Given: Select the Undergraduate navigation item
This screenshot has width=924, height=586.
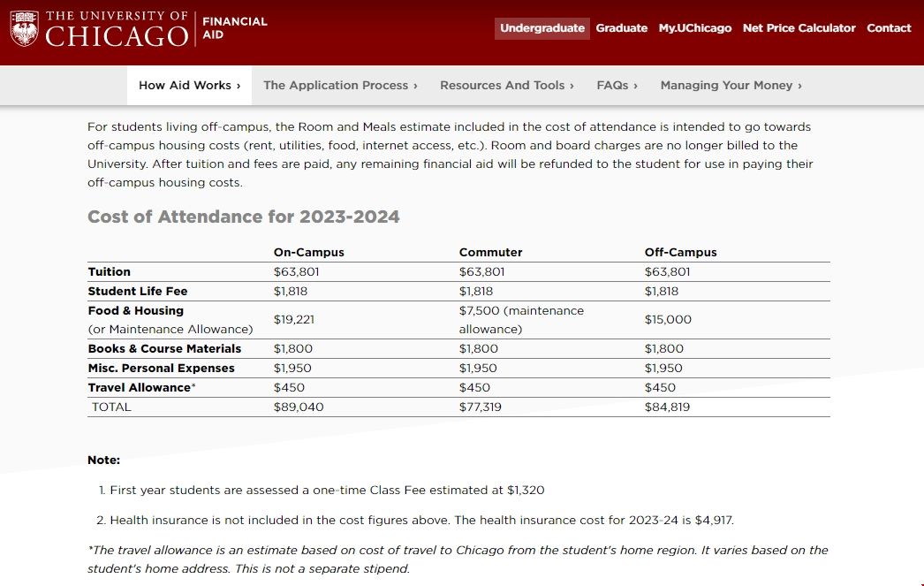Looking at the screenshot, I should coord(542,28).
